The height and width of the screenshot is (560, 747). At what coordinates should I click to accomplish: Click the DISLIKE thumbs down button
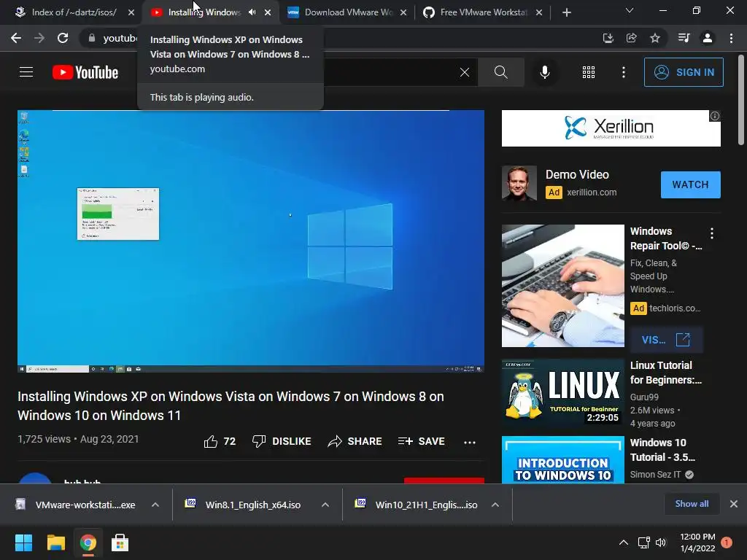282,441
